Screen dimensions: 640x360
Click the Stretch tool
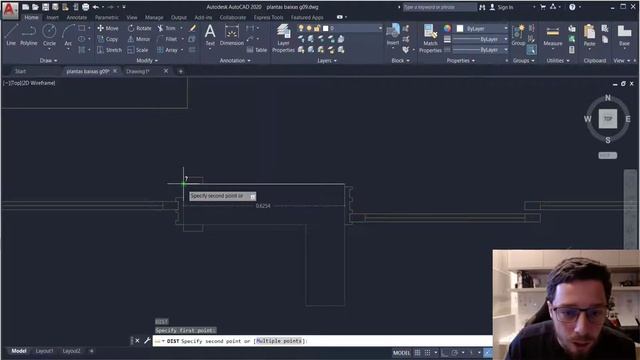click(109, 50)
